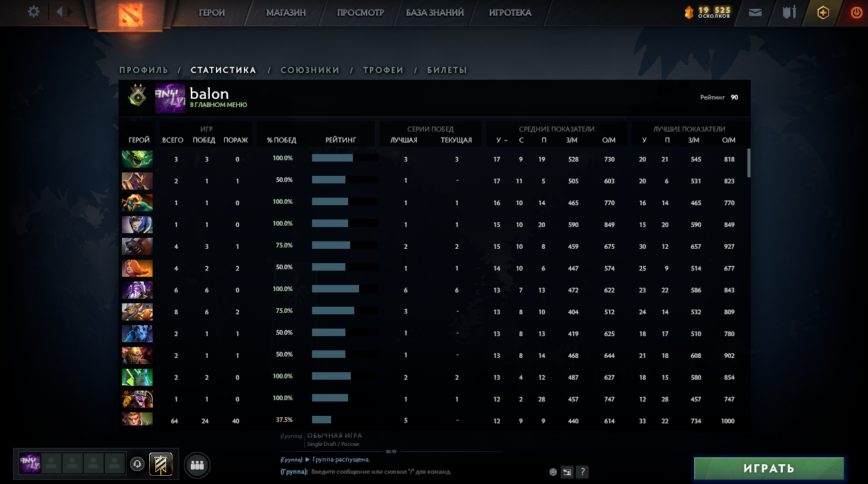868x484 pixels.
Task: Invite player to first empty party slot
Action: point(51,464)
